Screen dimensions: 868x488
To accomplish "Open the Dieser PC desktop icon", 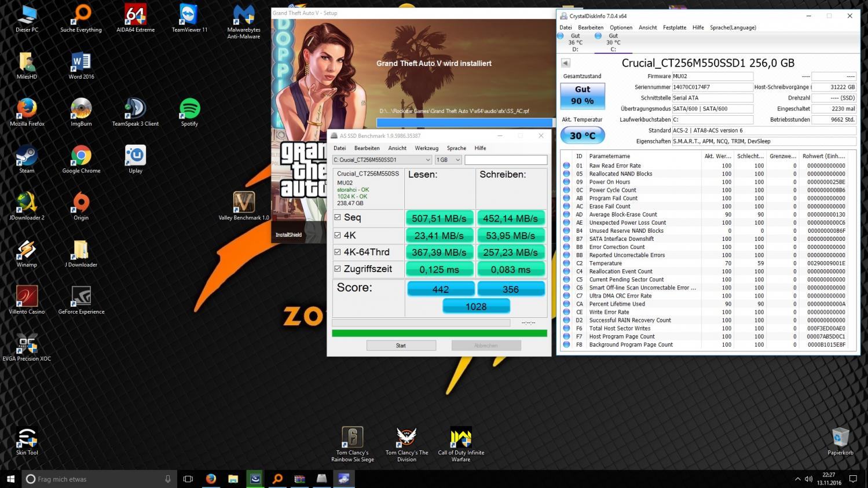I will (x=27, y=19).
